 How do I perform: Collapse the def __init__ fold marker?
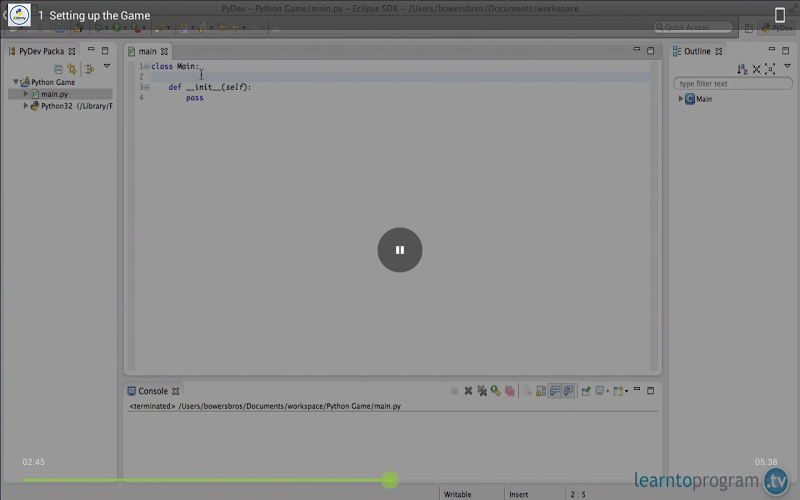(x=146, y=87)
